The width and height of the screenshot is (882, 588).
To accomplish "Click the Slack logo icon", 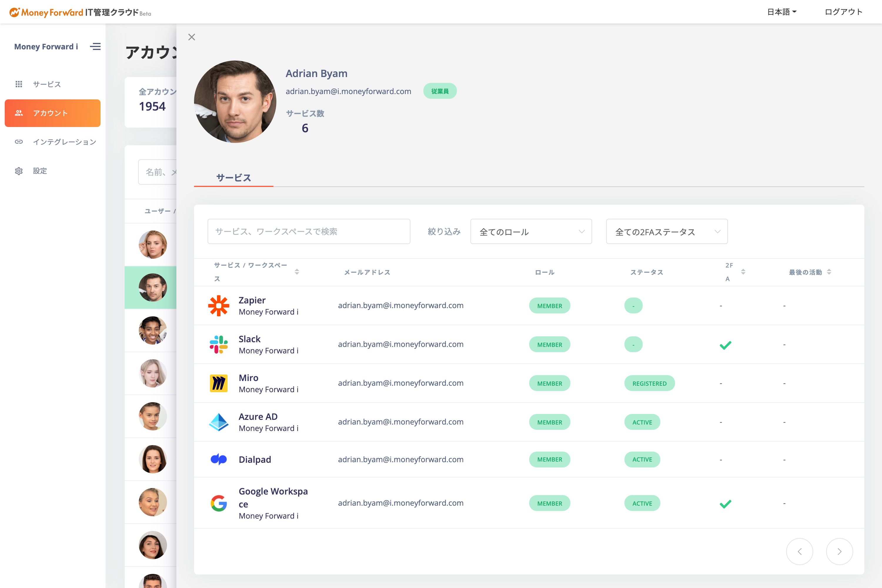I will (219, 344).
